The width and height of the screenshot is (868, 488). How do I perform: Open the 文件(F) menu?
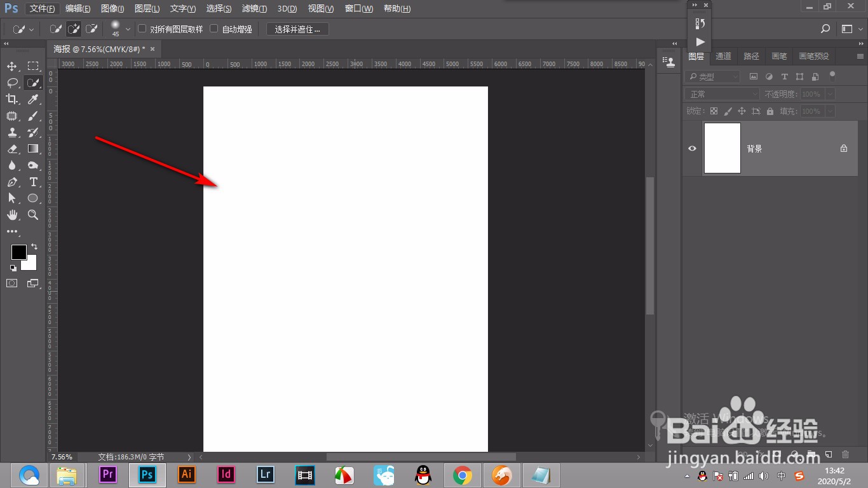click(x=43, y=9)
